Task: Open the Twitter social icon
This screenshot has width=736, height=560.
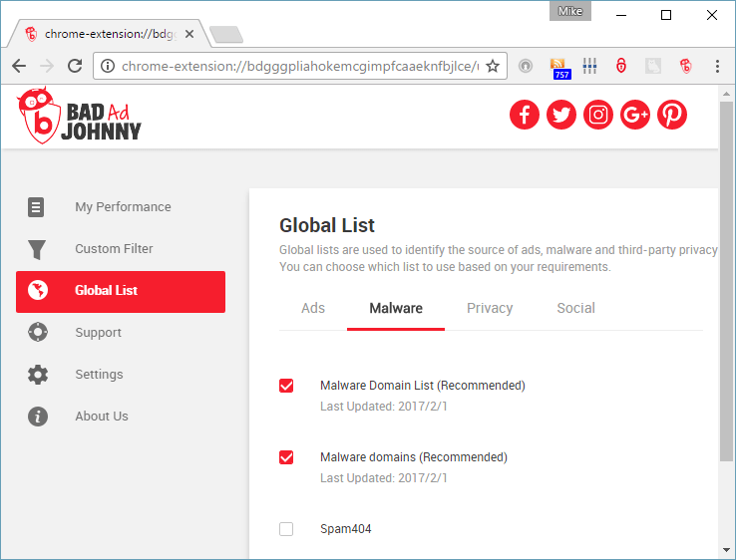Action: (x=561, y=115)
